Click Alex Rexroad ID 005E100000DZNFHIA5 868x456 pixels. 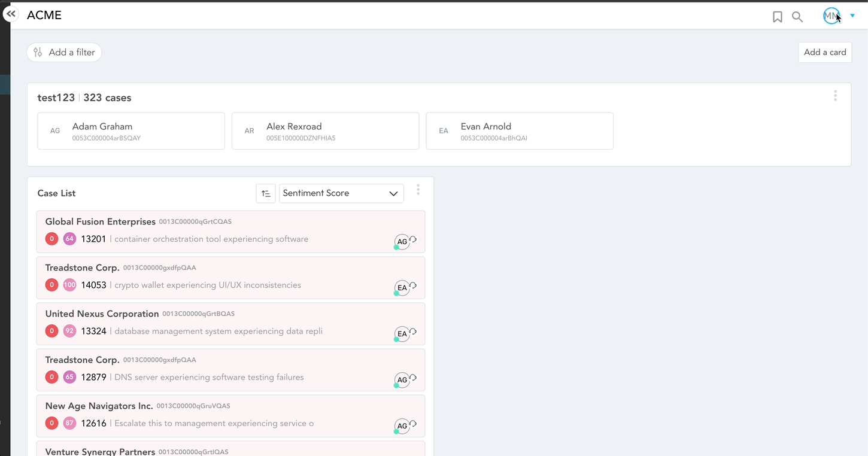click(x=301, y=138)
